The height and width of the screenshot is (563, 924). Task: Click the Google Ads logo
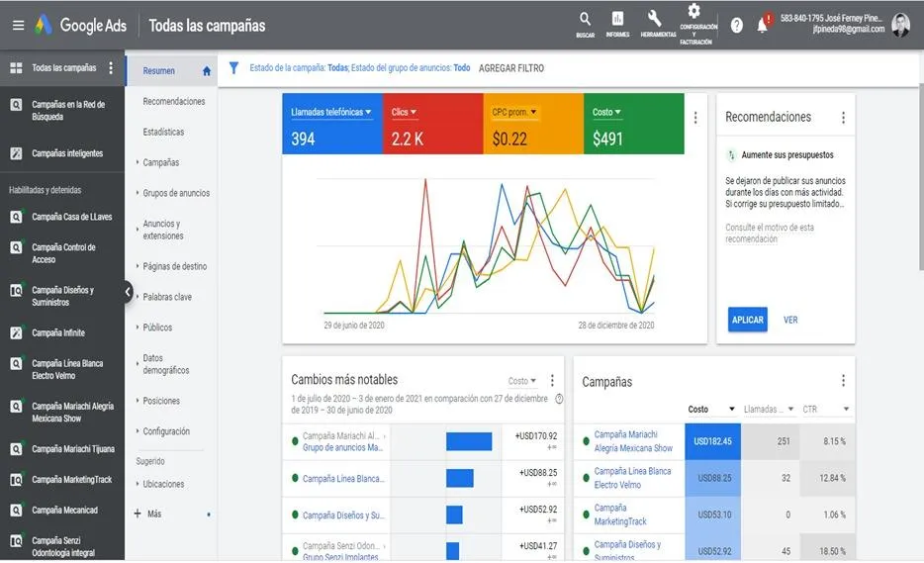pos(81,26)
